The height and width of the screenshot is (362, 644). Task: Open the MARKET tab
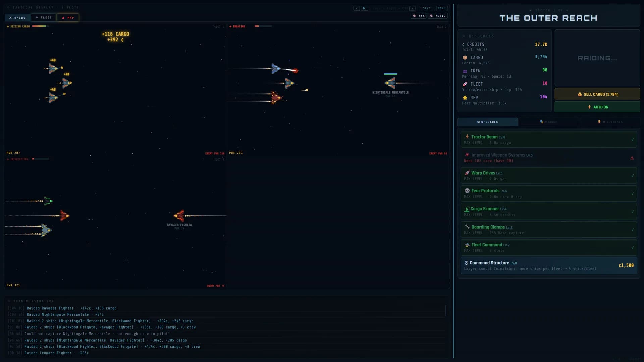tap(549, 122)
